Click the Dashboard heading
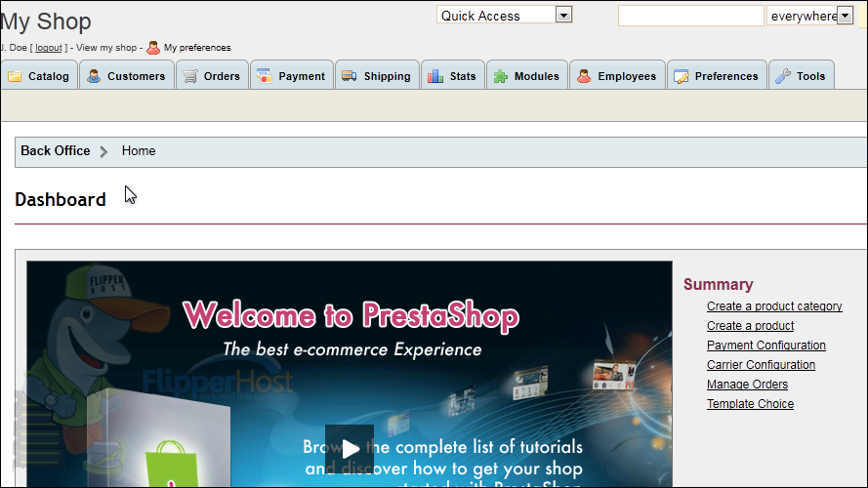The image size is (868, 488). [x=61, y=200]
